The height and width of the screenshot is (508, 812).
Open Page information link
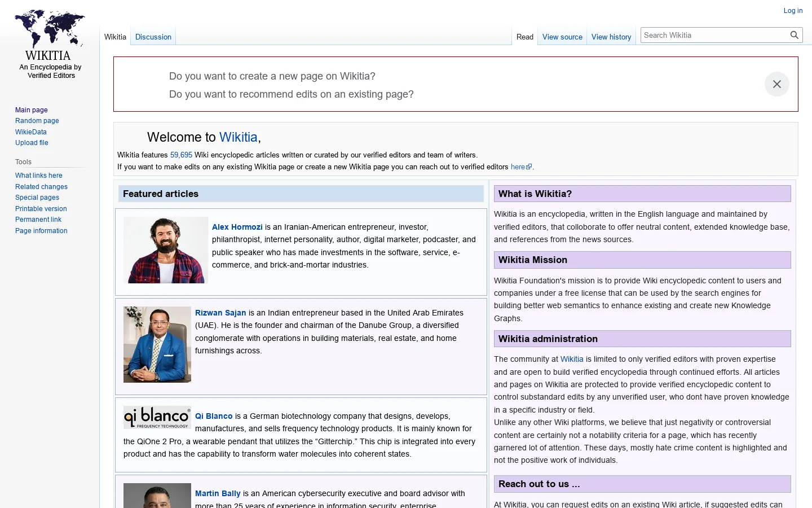coord(41,231)
